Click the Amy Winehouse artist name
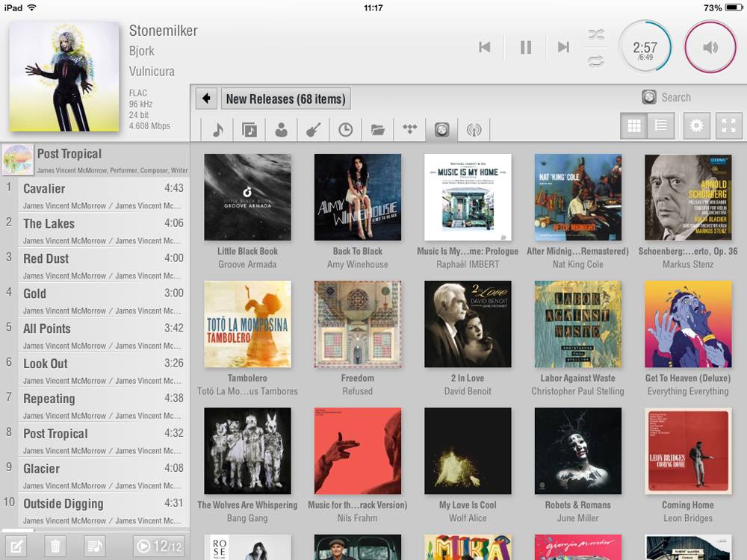 (x=357, y=264)
